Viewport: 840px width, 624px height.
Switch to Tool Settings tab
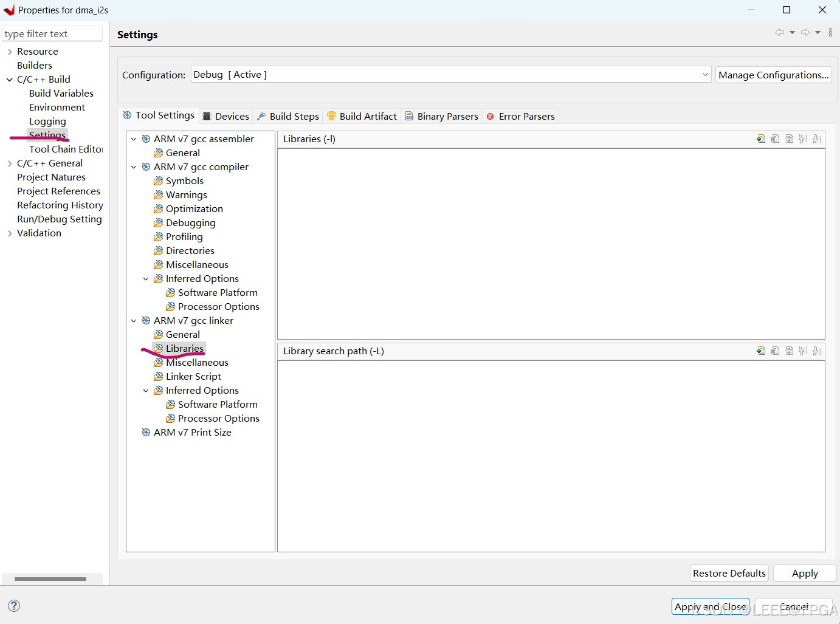pos(158,115)
